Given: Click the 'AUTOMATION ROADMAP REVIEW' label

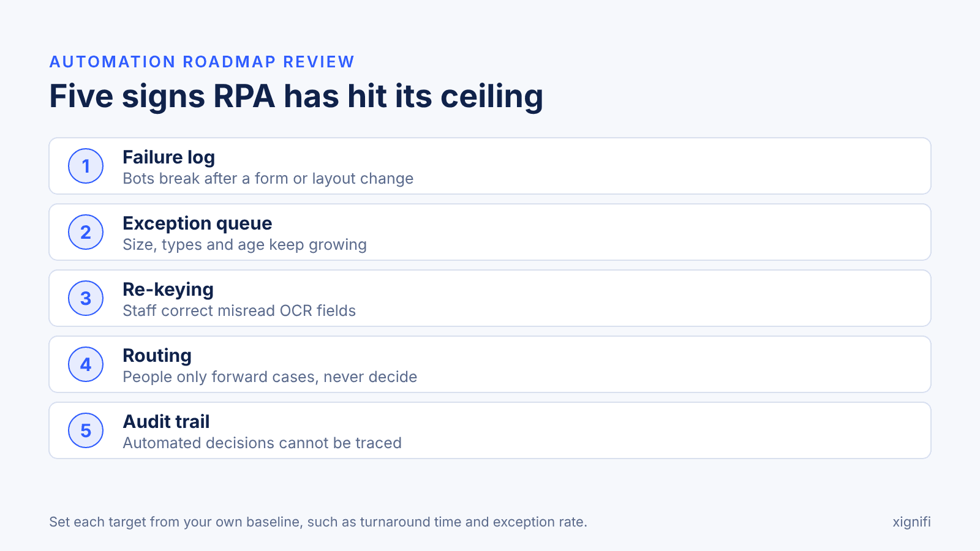Looking at the screenshot, I should click(x=202, y=62).
